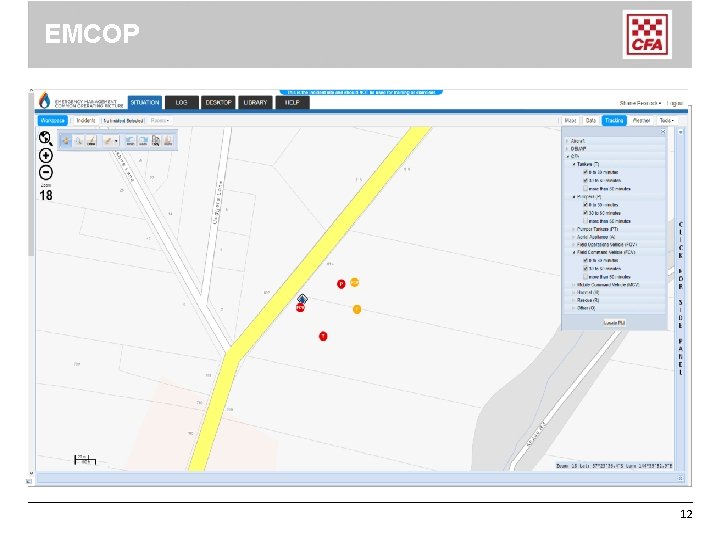The height and width of the screenshot is (540, 720).
Task: Zoom in with the plus button
Action: [x=45, y=156]
